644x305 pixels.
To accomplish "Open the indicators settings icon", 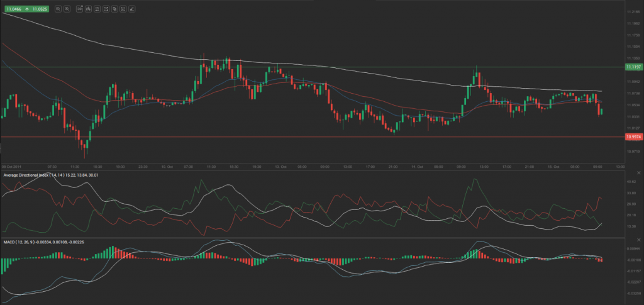I will [x=98, y=9].
